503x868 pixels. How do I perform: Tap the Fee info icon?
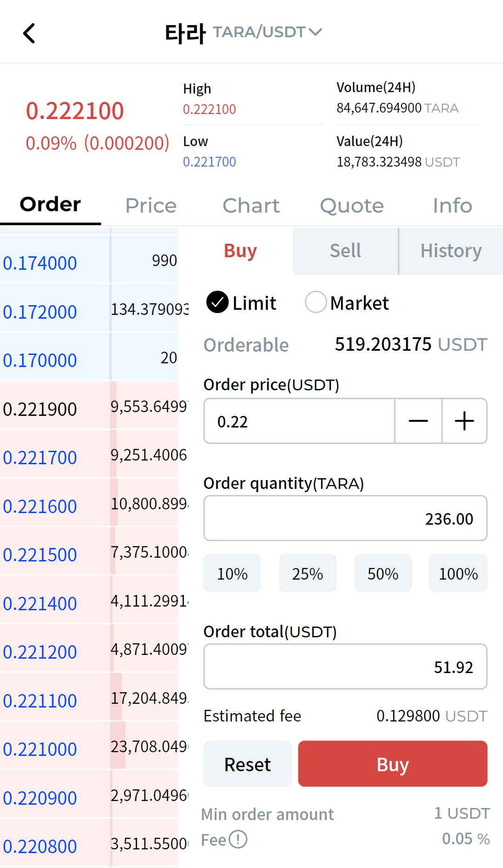coord(238,840)
